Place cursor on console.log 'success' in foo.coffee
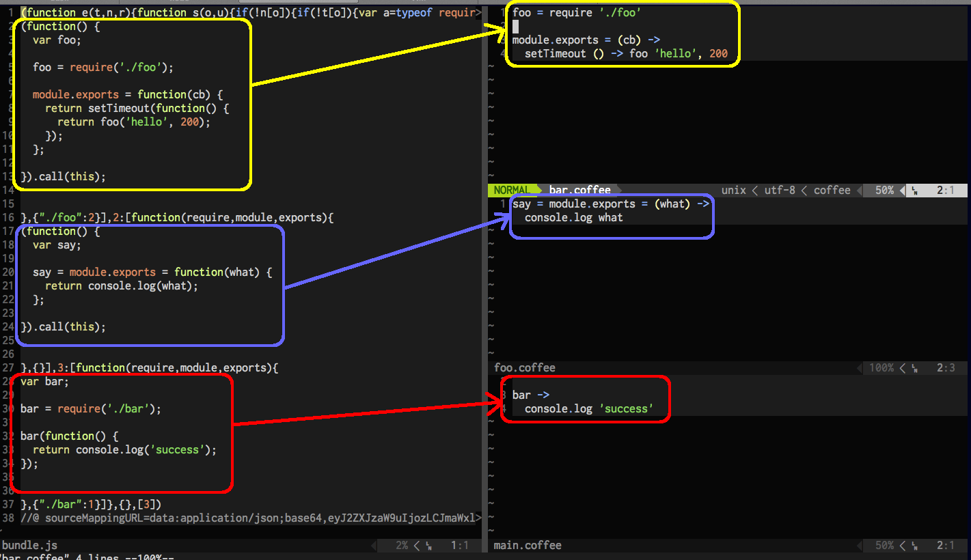Screen dimensions: 971x560 [588, 409]
